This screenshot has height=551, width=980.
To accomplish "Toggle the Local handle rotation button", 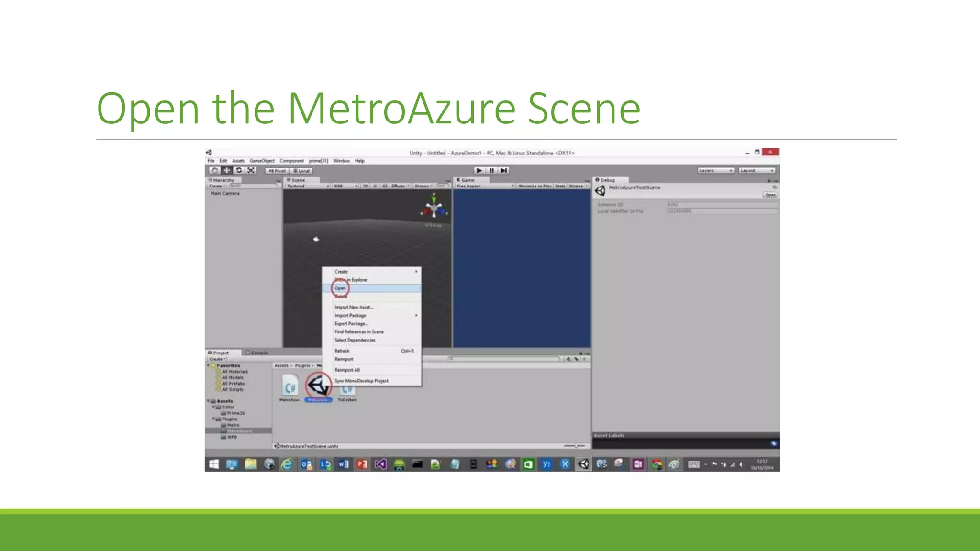I will click(x=301, y=171).
